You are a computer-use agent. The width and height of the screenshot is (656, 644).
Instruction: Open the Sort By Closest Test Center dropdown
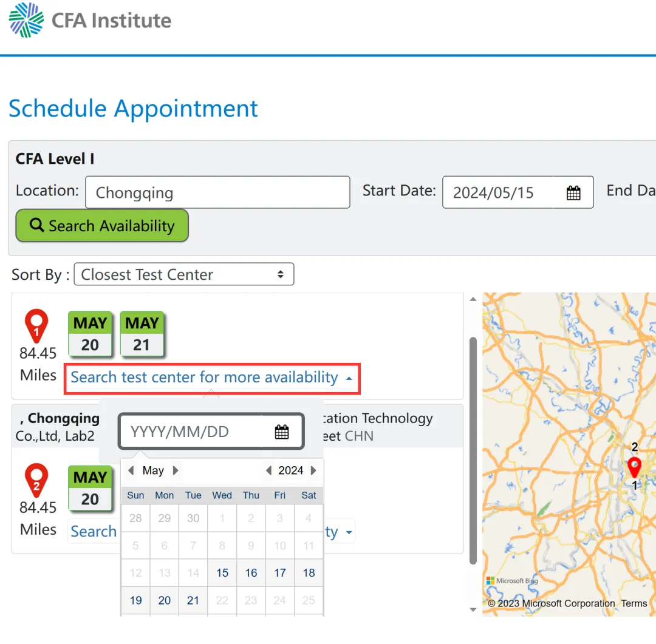[183, 274]
